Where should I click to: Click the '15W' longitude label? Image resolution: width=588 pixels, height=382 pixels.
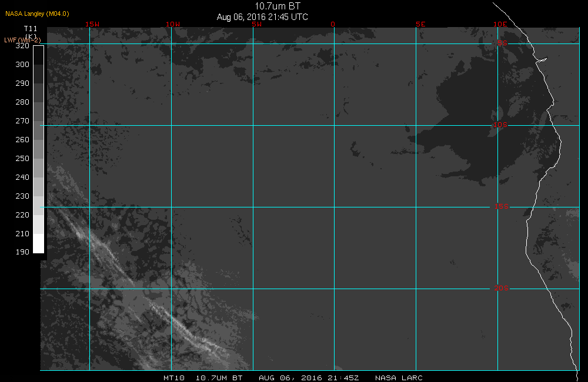tap(92, 24)
